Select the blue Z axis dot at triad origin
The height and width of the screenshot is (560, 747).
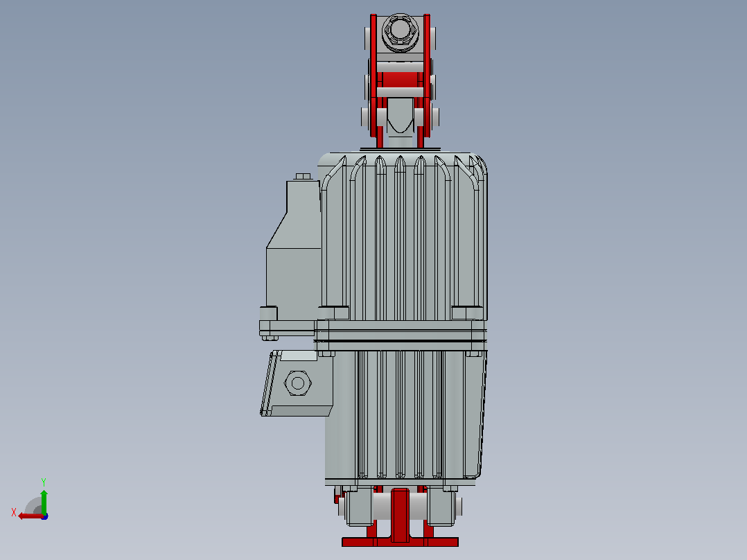44,516
